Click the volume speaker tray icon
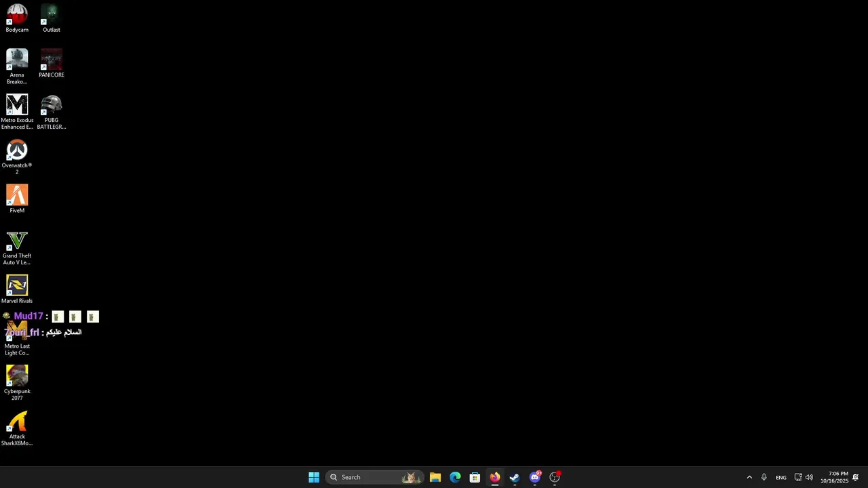 coord(809,477)
